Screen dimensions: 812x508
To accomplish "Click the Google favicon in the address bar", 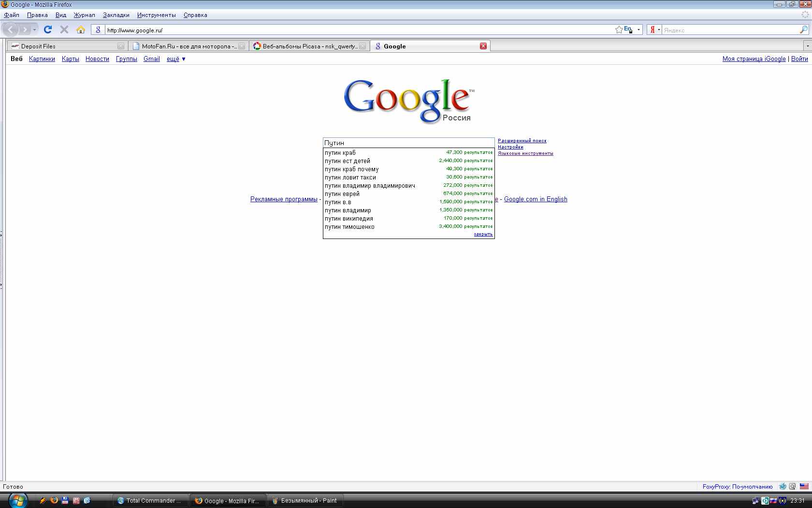I will (98, 30).
